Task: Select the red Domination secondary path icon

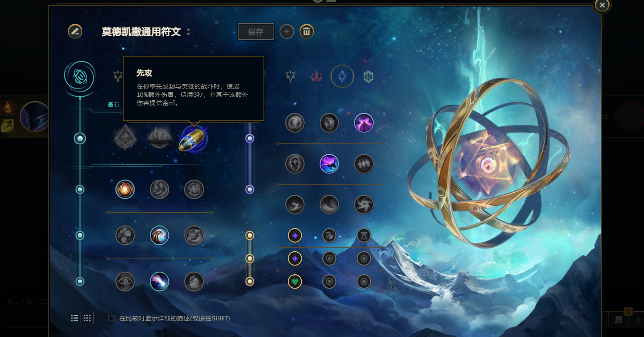Action: tap(317, 77)
